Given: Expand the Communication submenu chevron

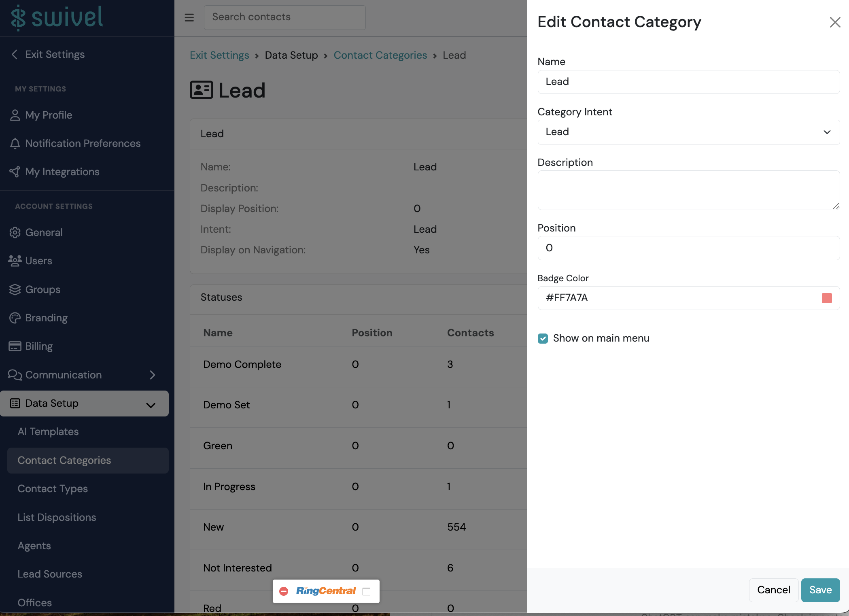Looking at the screenshot, I should point(152,375).
